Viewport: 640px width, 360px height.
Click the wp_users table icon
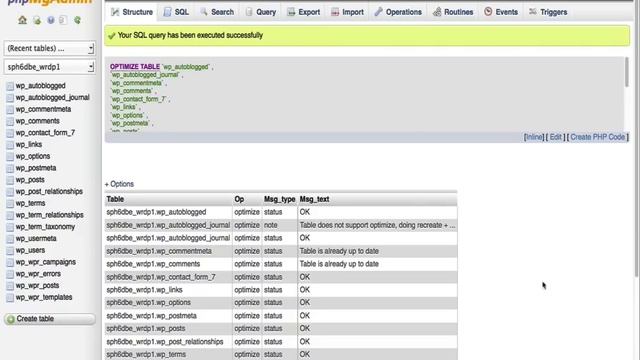(10, 251)
